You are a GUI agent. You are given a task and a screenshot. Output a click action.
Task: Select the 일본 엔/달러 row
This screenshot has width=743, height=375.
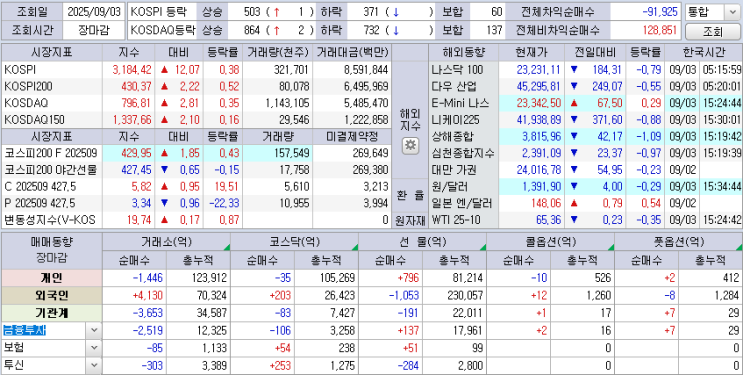click(x=585, y=203)
